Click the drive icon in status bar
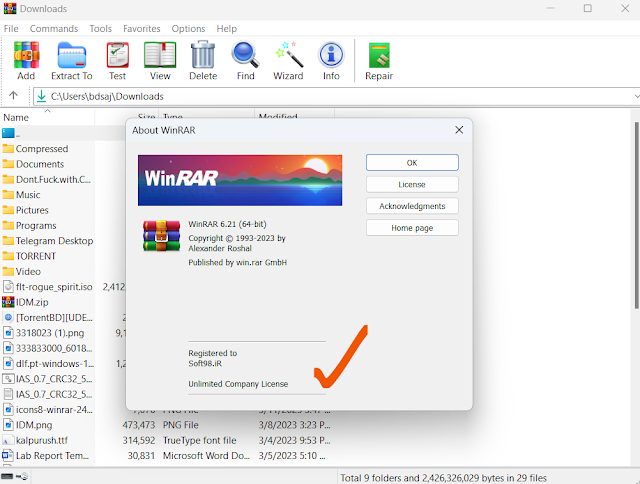640x484 pixels. (x=7, y=476)
